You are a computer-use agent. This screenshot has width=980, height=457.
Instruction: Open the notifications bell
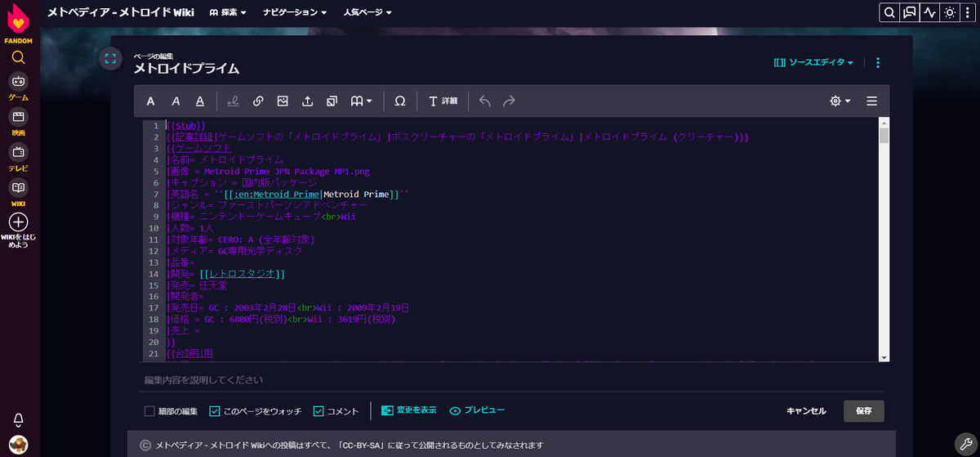(x=19, y=419)
